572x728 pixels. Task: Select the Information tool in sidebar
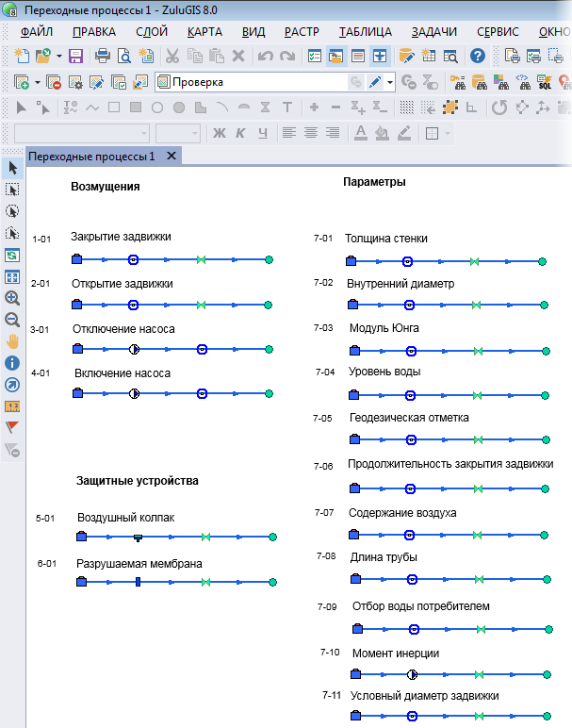(x=12, y=363)
